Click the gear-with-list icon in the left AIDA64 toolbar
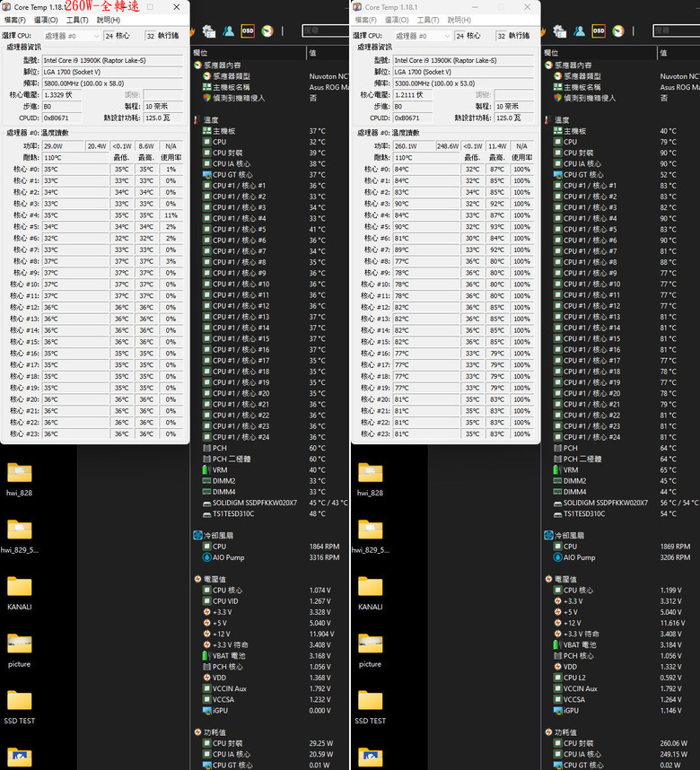The image size is (700, 770). coord(209,31)
